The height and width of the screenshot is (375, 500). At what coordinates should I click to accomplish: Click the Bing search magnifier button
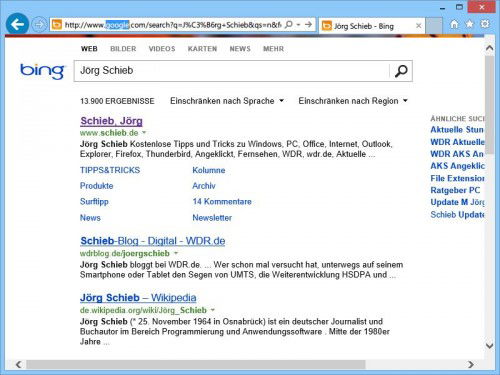coord(401,71)
